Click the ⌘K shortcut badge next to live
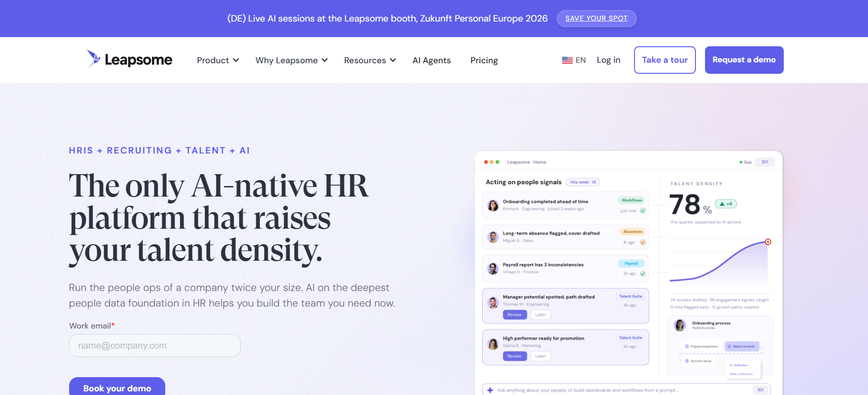The image size is (868, 395). pyautogui.click(x=765, y=162)
